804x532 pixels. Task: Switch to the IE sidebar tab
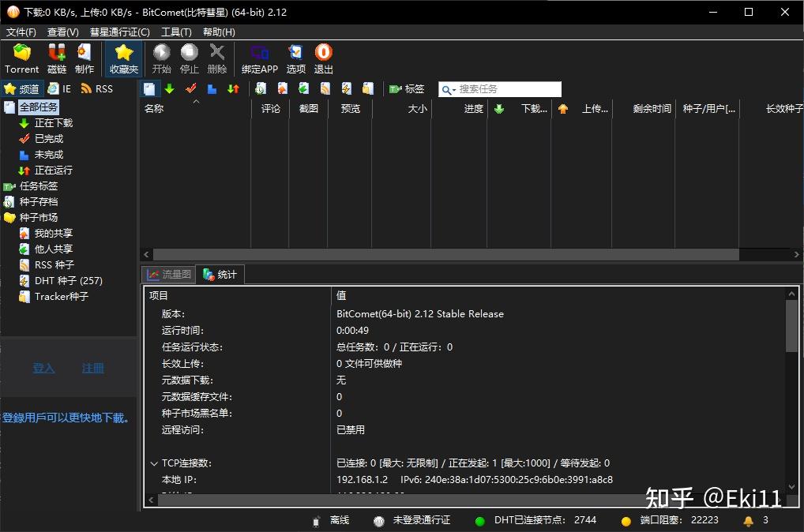coord(59,89)
